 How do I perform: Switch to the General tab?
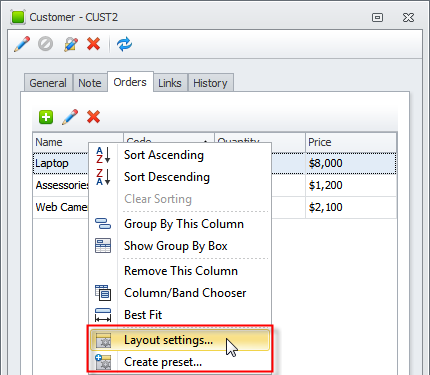point(48,83)
